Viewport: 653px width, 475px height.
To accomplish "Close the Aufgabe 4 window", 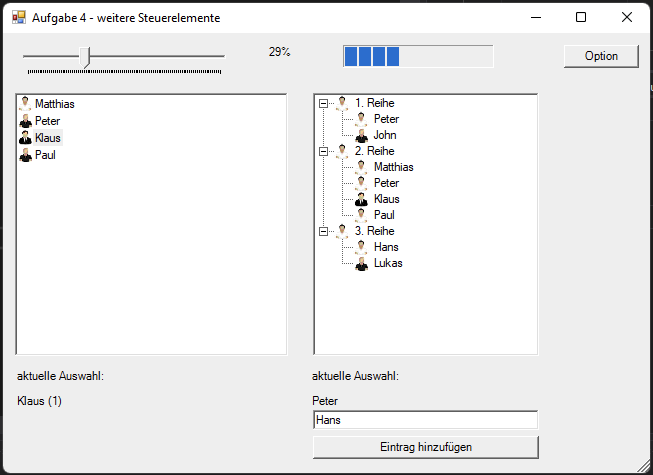I will [626, 17].
